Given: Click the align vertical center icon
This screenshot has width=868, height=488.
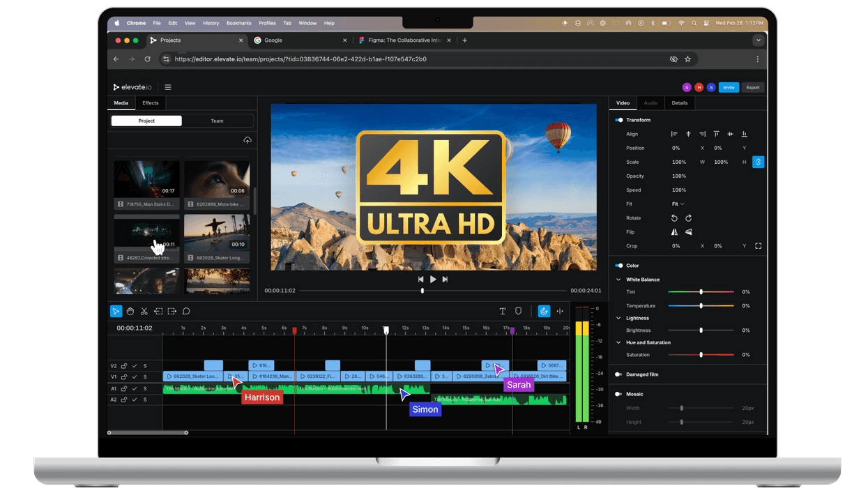Looking at the screenshot, I should 731,134.
